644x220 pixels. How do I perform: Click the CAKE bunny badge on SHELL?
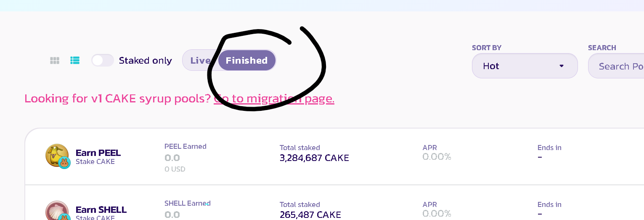[x=64, y=217]
